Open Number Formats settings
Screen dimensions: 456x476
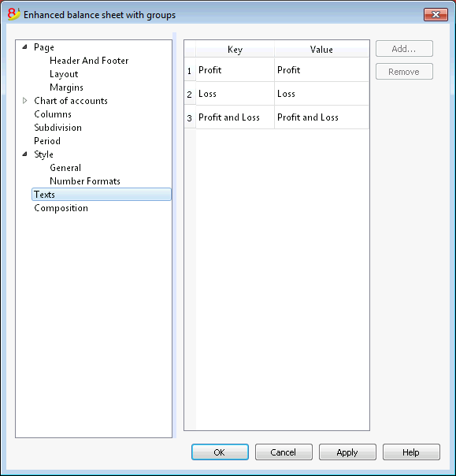85,181
